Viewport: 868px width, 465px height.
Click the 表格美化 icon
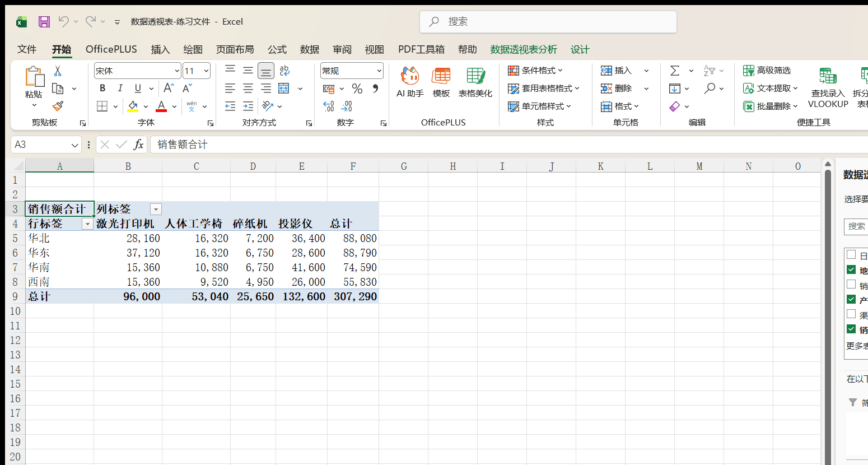[x=475, y=82]
